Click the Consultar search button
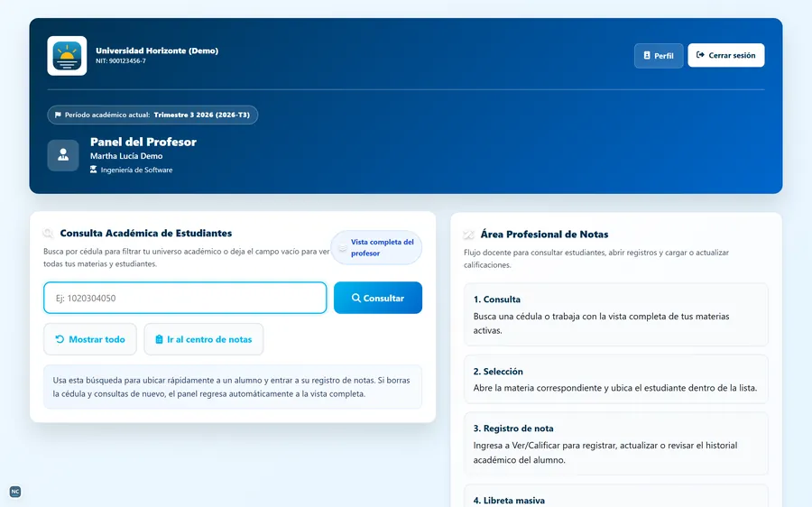 pyautogui.click(x=378, y=298)
